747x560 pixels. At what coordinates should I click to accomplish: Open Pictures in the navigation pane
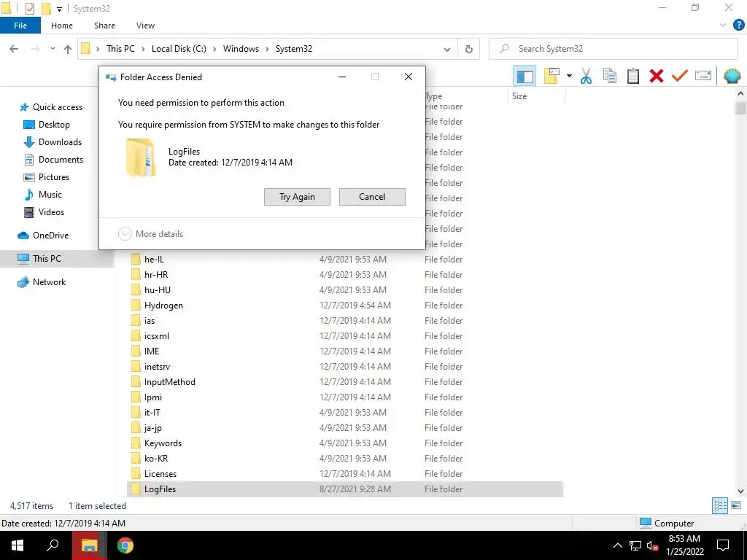tap(46, 177)
